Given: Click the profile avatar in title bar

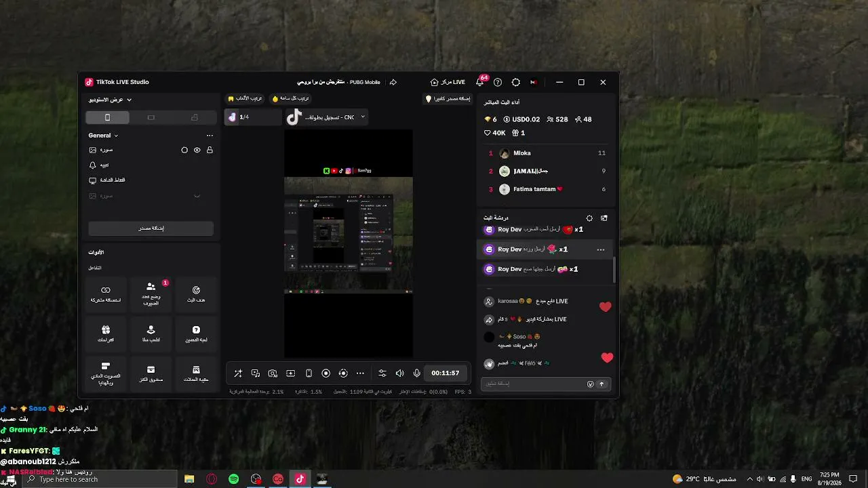Looking at the screenshot, I should [534, 82].
